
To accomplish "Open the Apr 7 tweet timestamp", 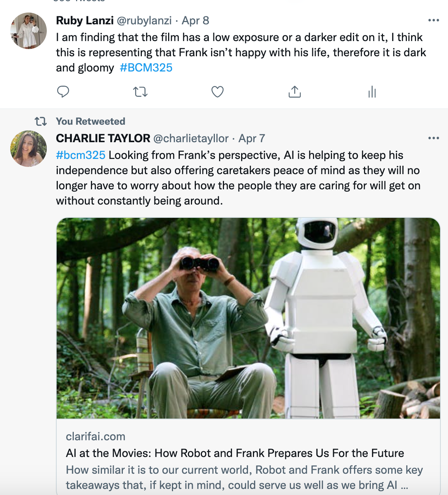I will 252,138.
